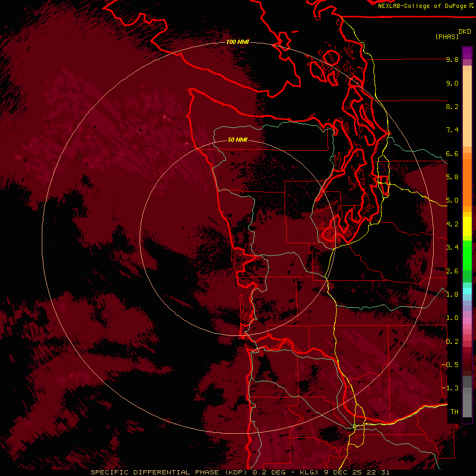Select the 1.8 value on the color scale
Viewport: 476px width, 476px height.
[452, 295]
